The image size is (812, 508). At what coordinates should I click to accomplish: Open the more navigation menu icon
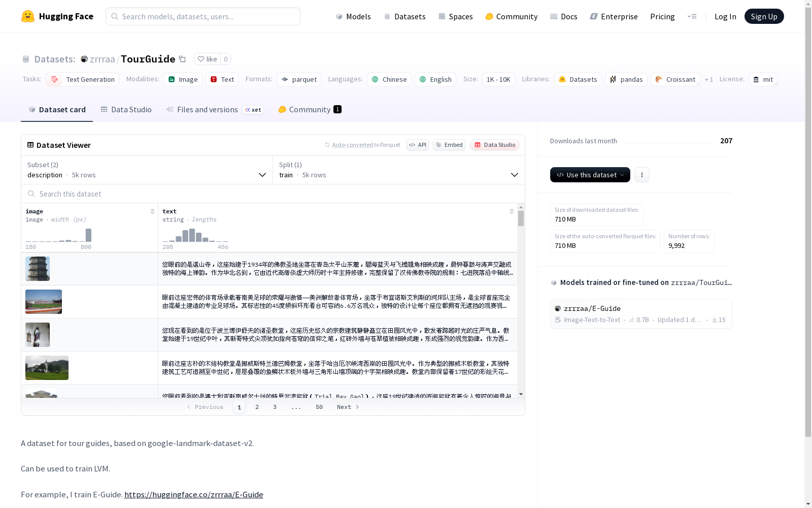click(692, 16)
